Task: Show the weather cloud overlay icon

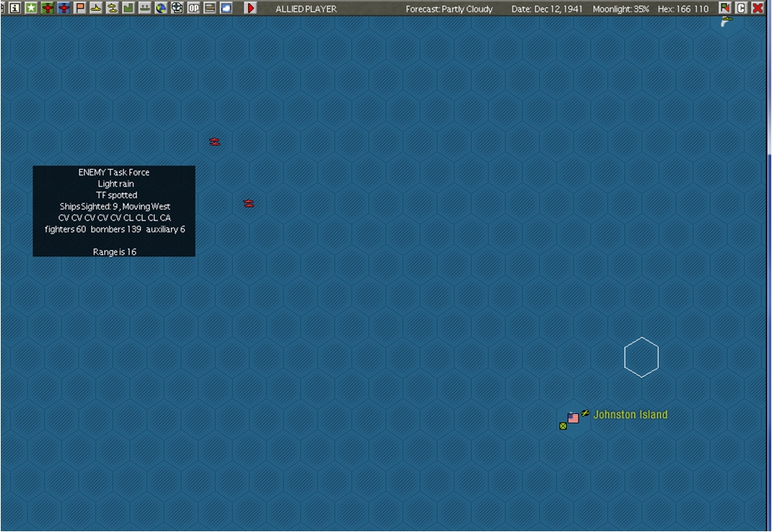Action: pos(226,8)
